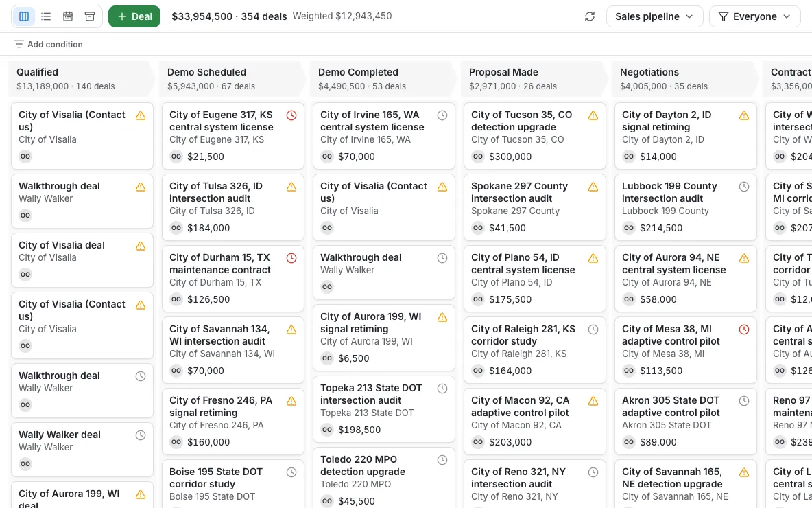Click the clock icon on Boise 195 State DOT deal
This screenshot has width=812, height=508.
[x=291, y=472]
